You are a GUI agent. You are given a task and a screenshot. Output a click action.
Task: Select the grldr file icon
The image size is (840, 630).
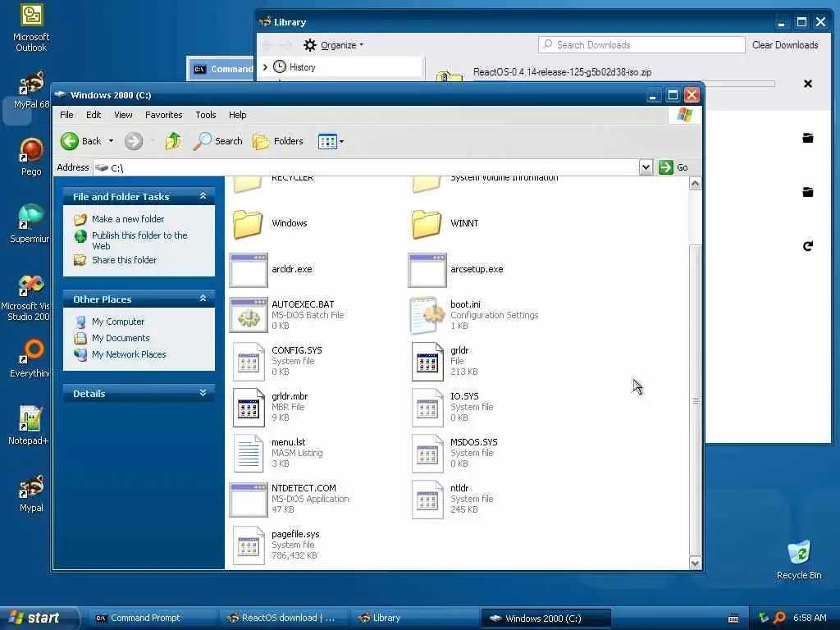[x=427, y=362]
